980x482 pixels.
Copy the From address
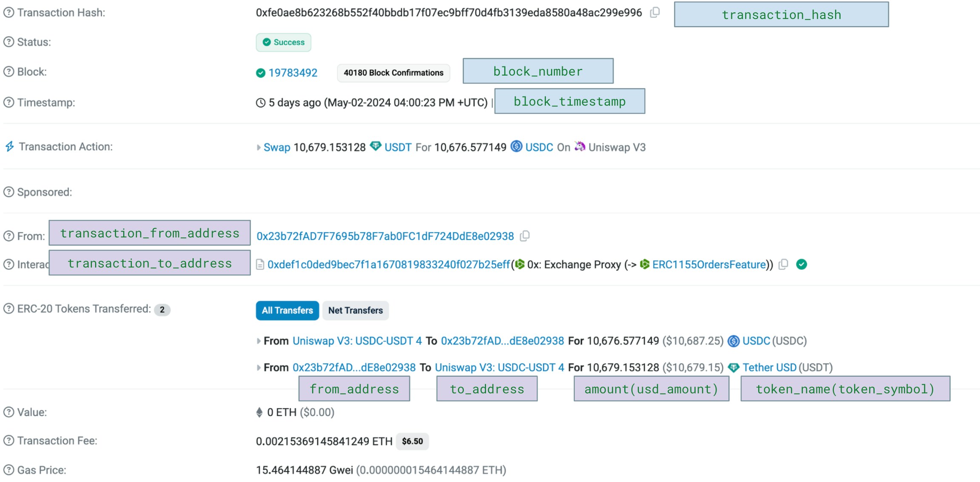click(525, 236)
